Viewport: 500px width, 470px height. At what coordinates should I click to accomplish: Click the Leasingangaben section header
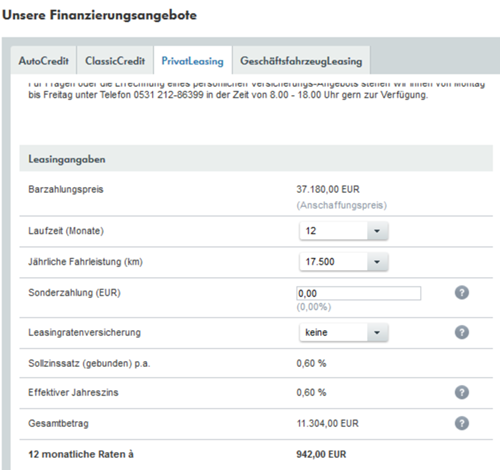[x=256, y=158]
